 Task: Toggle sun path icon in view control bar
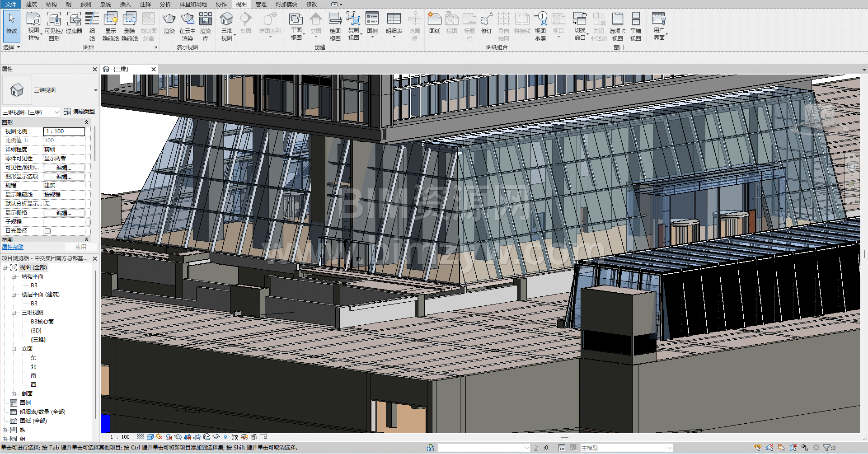(159, 437)
